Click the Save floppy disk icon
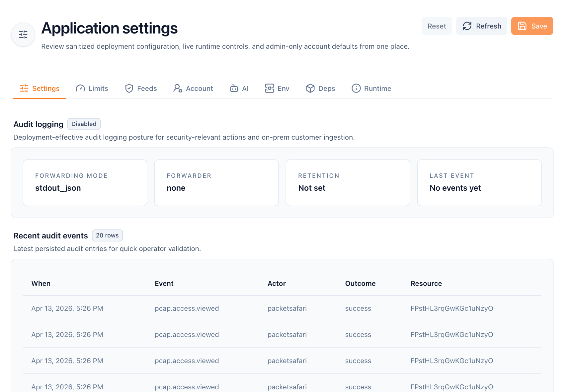This screenshot has width=579, height=392. tap(522, 26)
